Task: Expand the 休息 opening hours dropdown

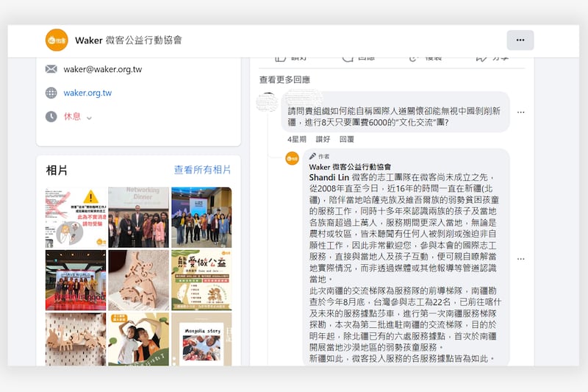Action: pos(90,117)
